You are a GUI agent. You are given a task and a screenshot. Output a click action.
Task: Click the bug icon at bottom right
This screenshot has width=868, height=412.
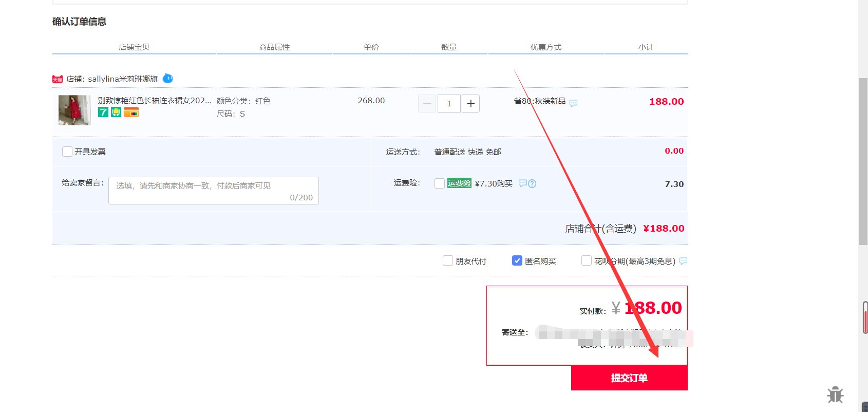(x=836, y=395)
